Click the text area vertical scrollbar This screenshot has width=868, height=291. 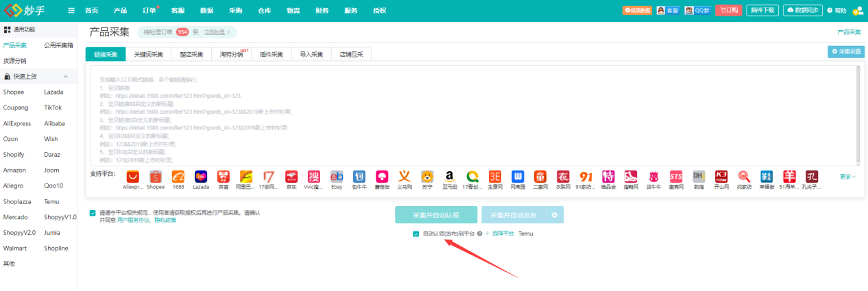pyautogui.click(x=857, y=115)
